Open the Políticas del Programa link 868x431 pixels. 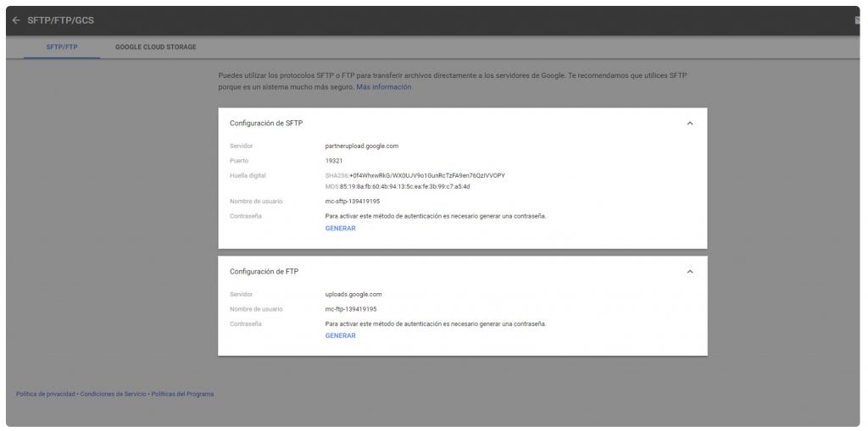point(183,394)
